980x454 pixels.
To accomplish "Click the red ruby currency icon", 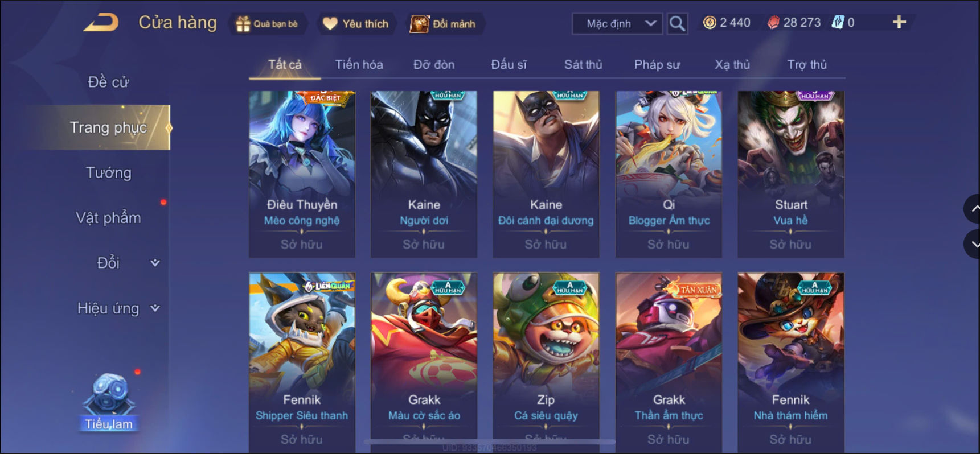I will (x=773, y=23).
